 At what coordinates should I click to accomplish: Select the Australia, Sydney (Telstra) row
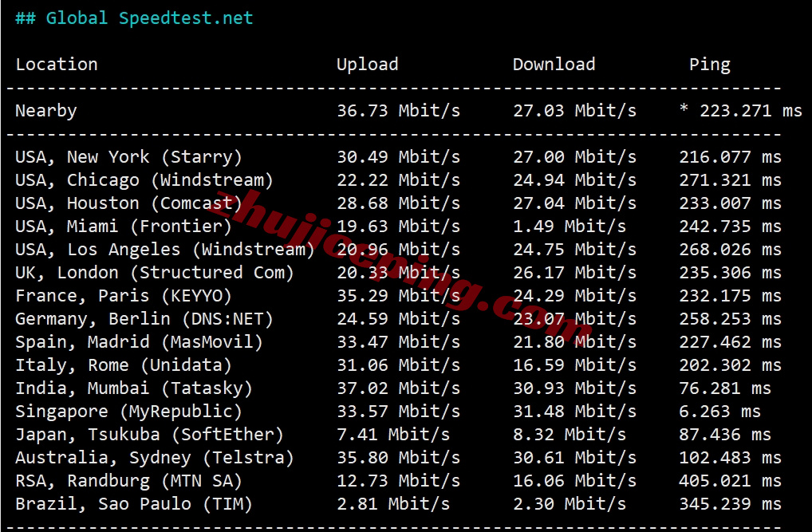[155, 458]
